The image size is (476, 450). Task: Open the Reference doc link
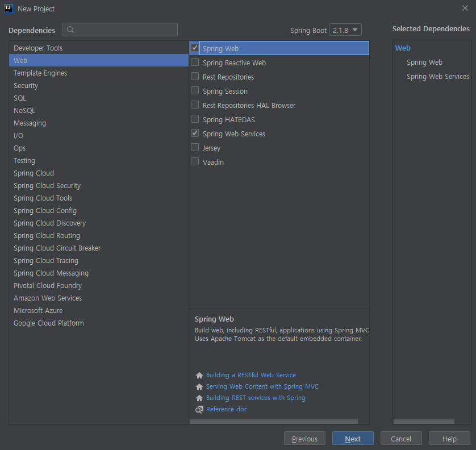[x=227, y=409]
